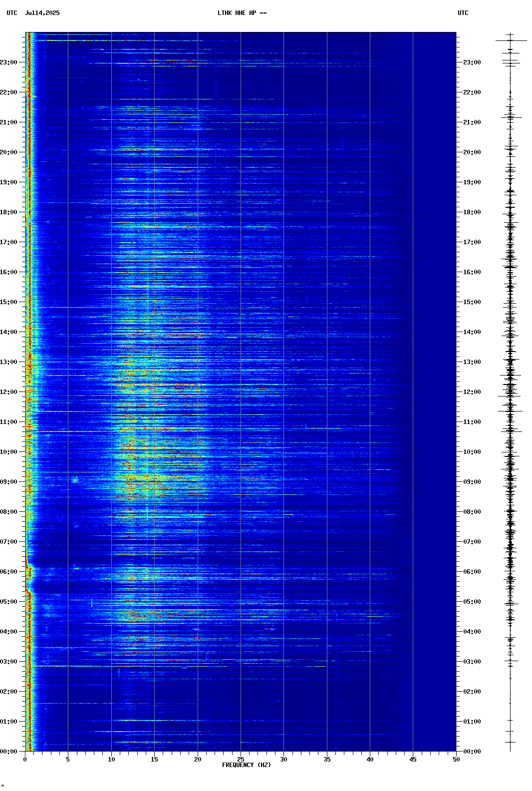The image size is (532, 791).
Task: Select '21:00' on the right time axis
Action: (472, 122)
